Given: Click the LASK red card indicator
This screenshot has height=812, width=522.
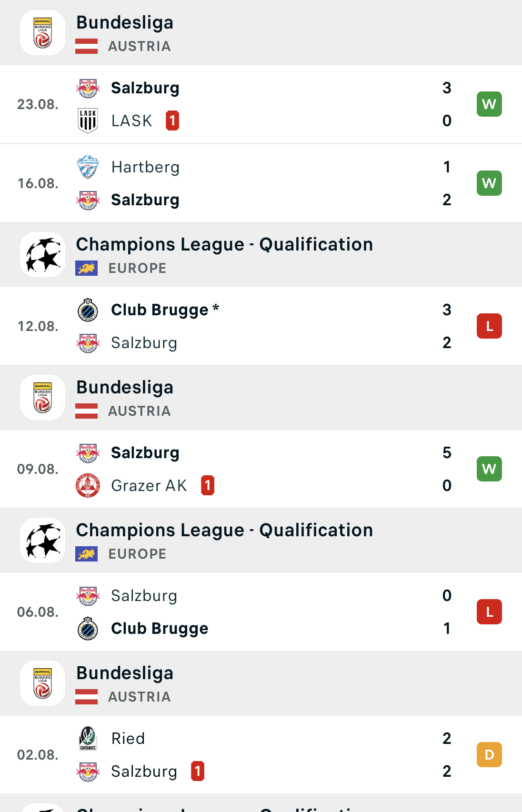Looking at the screenshot, I should [x=172, y=120].
